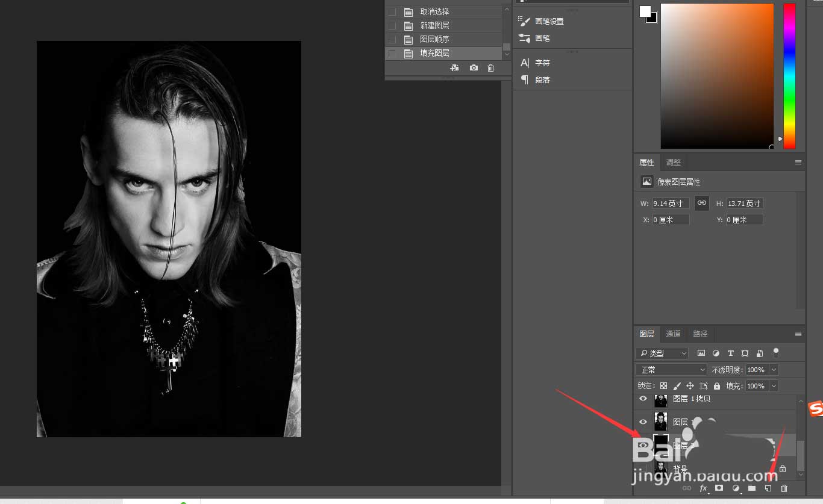Click the H height field
Viewport: 823px width, 504px height.
point(745,204)
